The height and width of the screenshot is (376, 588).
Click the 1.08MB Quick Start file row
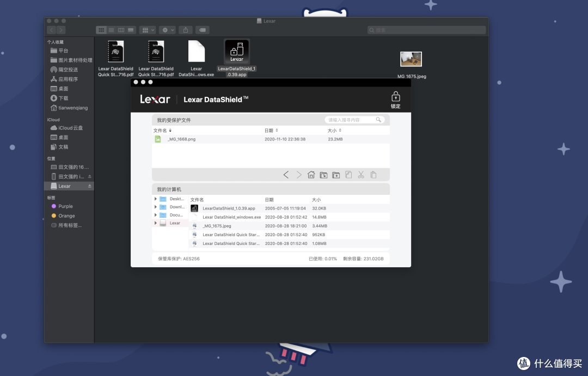pos(289,243)
